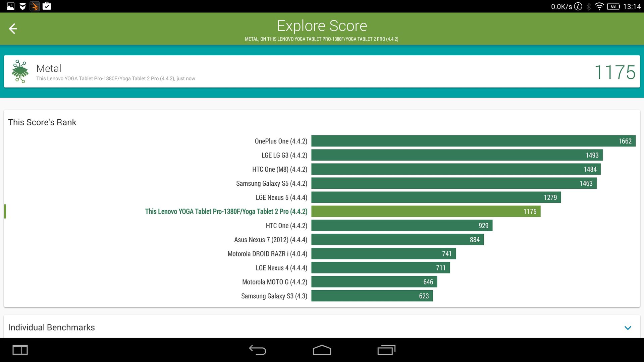This screenshot has width=644, height=362.
Task: Tap the Bluetooth status icon
Action: pyautogui.click(x=588, y=6)
